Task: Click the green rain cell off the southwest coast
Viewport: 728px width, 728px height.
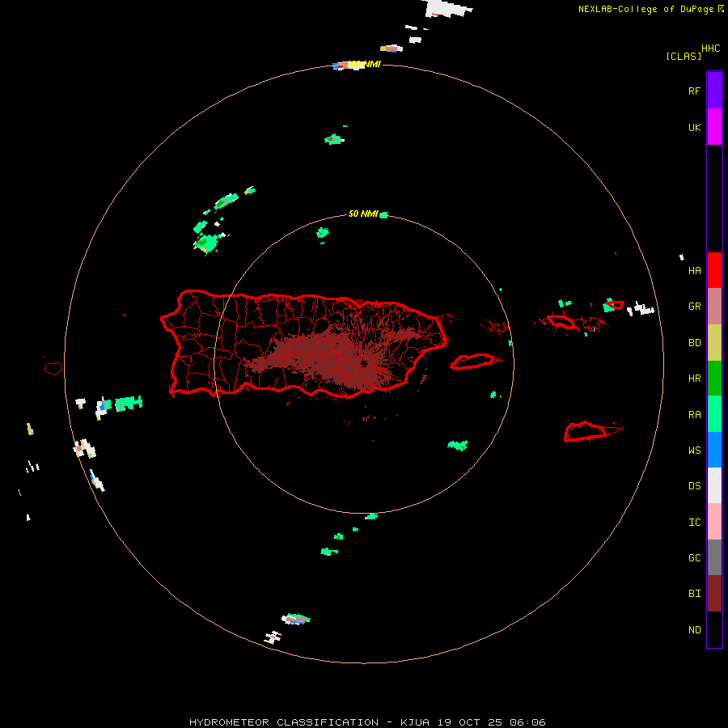Action: tap(129, 404)
